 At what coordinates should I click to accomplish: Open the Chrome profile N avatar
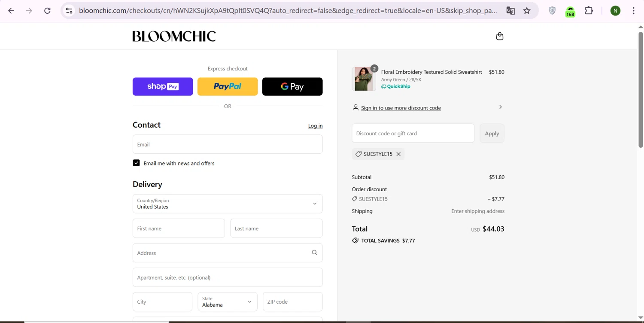click(x=615, y=11)
